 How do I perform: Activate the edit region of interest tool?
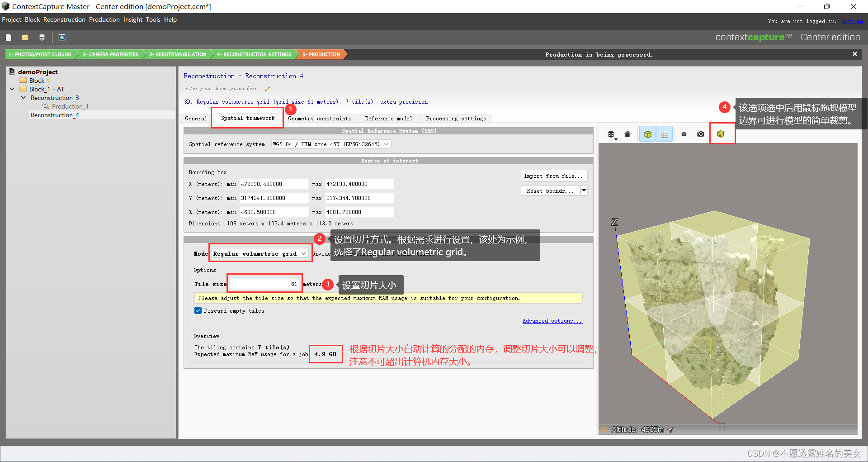[721, 134]
